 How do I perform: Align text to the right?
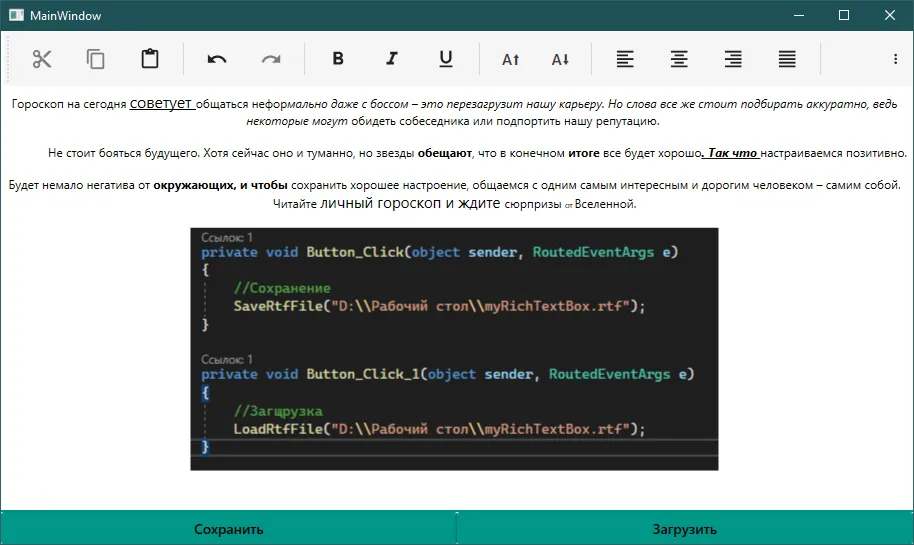(x=733, y=59)
